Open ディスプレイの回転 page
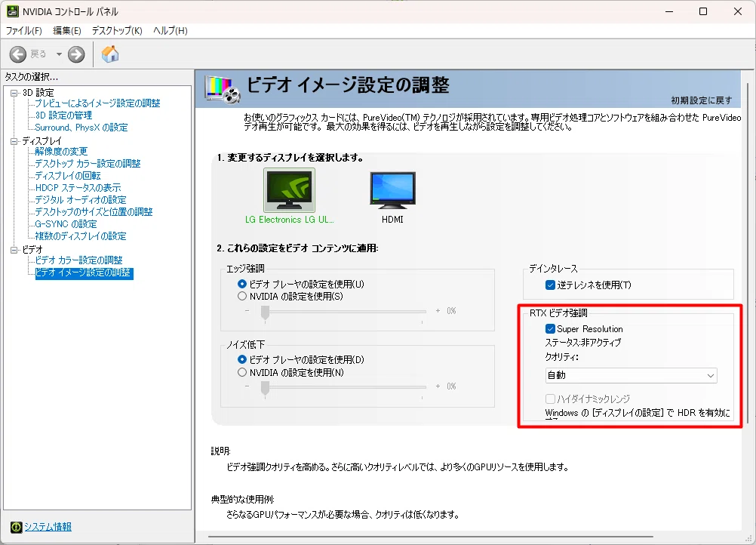 click(x=68, y=176)
